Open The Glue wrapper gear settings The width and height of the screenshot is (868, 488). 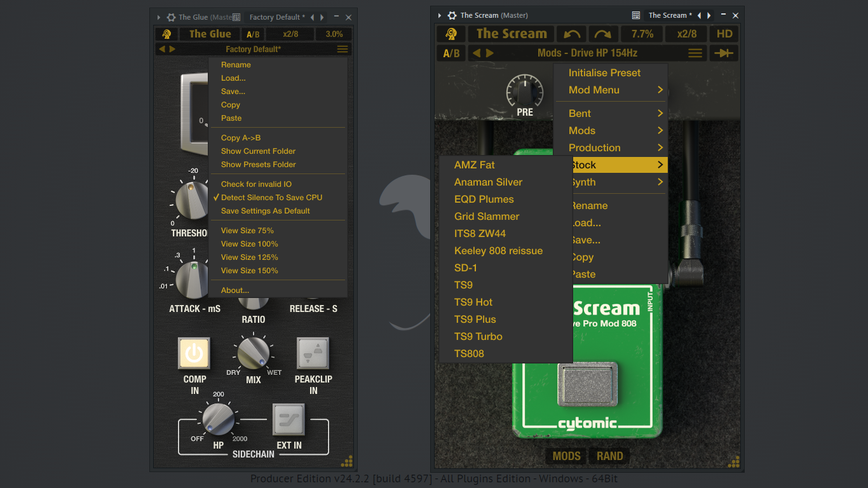[171, 17]
